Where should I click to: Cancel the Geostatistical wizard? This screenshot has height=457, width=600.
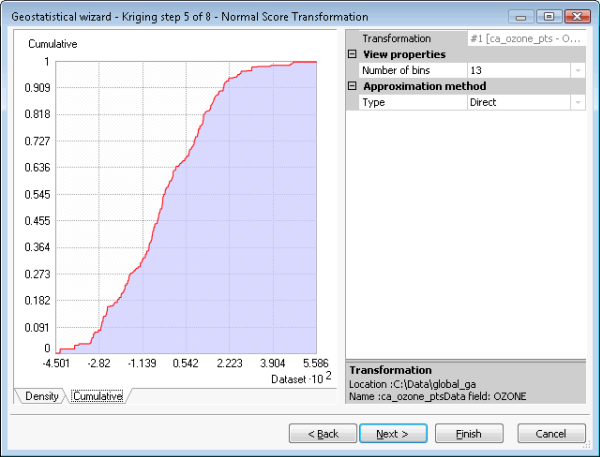pyautogui.click(x=551, y=433)
